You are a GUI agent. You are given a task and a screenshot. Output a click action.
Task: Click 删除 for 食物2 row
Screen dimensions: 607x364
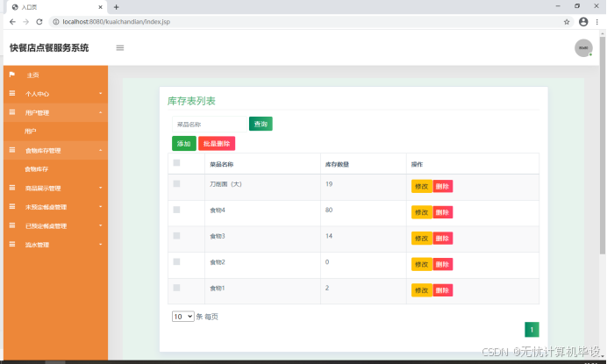(442, 264)
